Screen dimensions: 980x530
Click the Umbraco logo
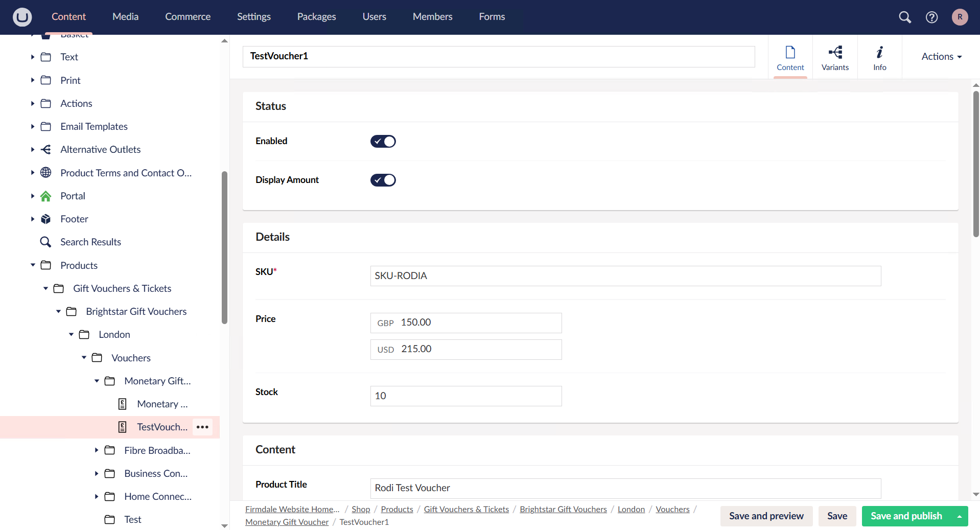pyautogui.click(x=21, y=17)
